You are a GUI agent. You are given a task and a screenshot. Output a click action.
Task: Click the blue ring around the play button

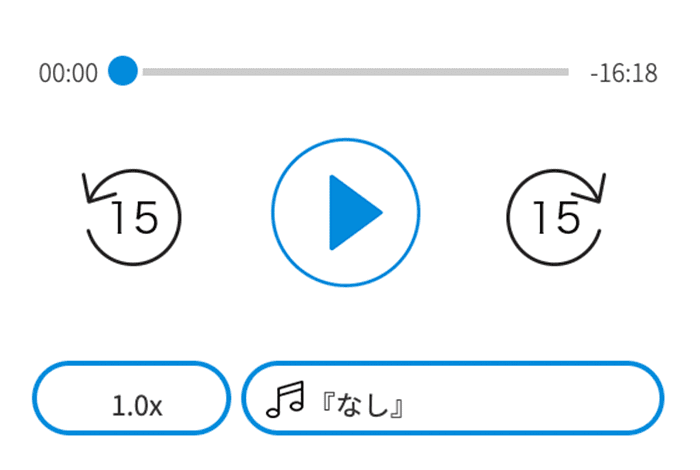346,140
